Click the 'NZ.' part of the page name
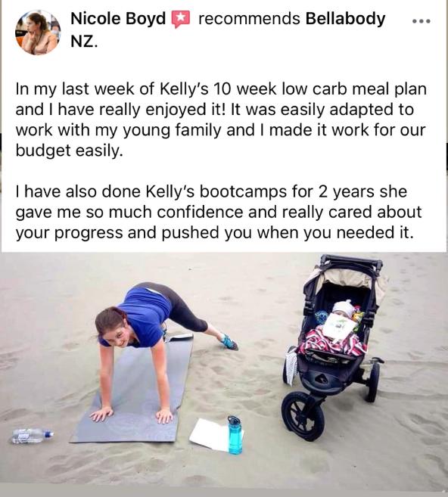Screen dimensions: 448x497 point(84,41)
